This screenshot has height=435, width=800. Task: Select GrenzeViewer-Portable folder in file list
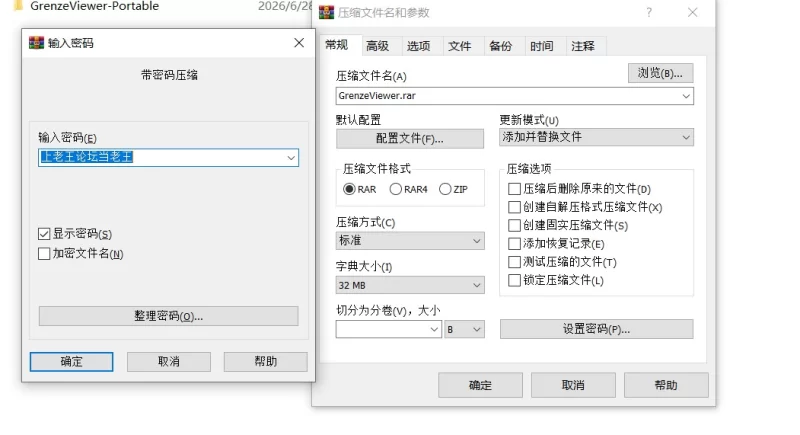coord(94,6)
